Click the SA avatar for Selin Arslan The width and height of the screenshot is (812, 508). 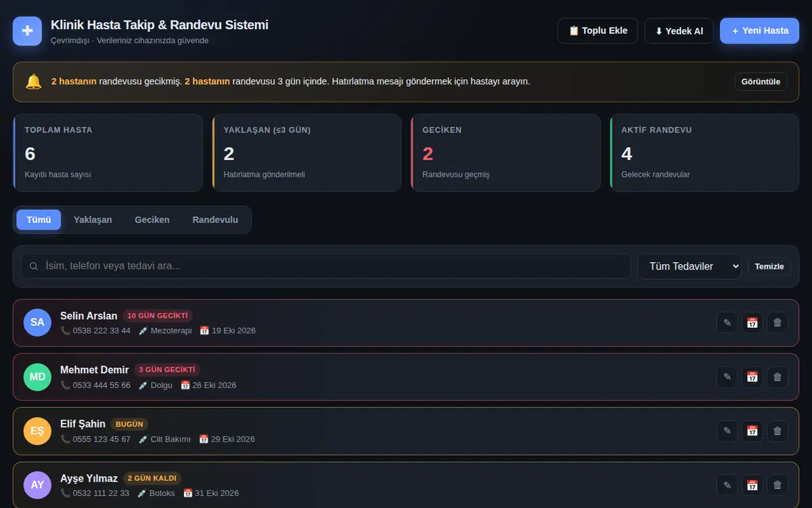tap(37, 322)
